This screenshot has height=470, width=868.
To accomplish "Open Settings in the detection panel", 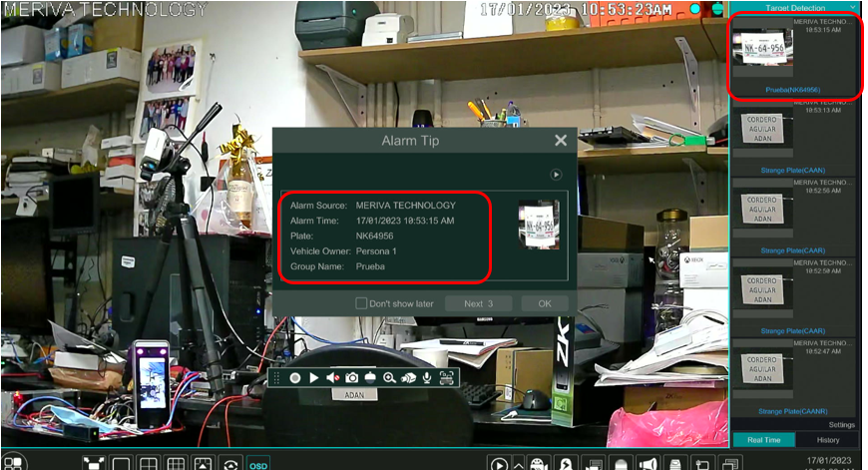I will [841, 425].
